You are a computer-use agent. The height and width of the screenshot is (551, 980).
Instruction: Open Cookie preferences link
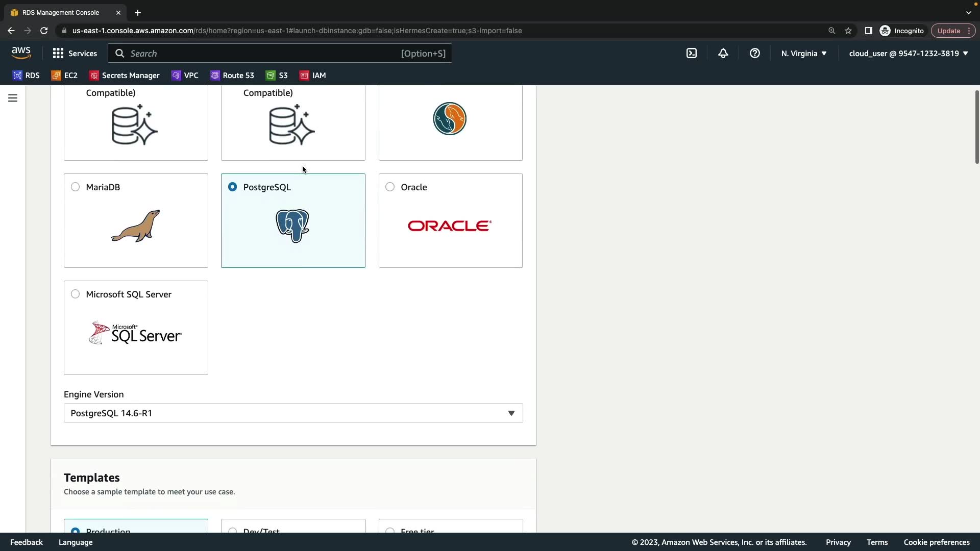936,542
